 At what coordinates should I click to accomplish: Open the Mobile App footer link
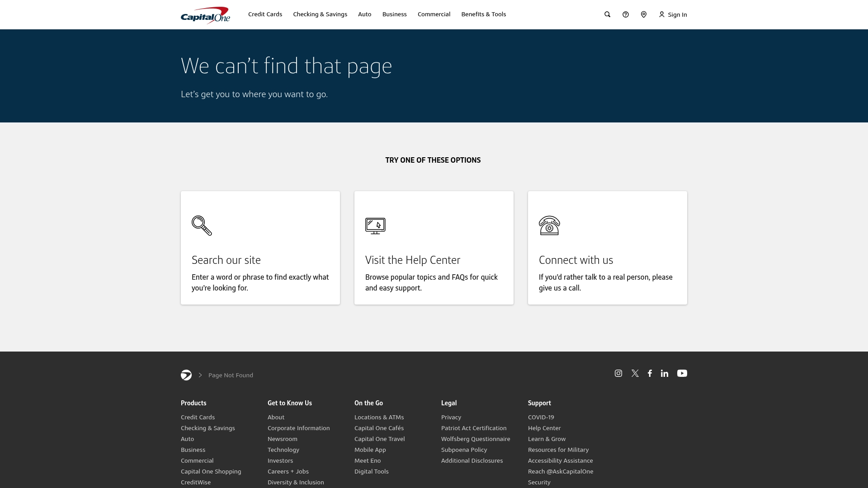[x=370, y=450]
